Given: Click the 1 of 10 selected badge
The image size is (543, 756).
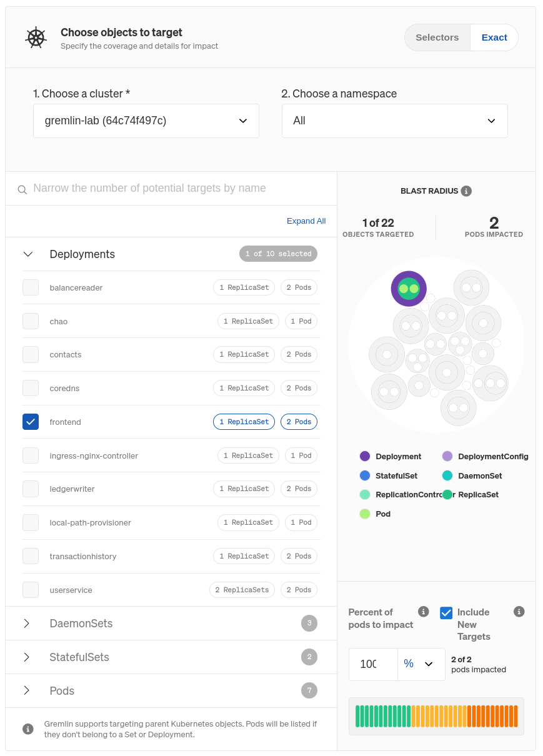Looking at the screenshot, I should 278,254.
